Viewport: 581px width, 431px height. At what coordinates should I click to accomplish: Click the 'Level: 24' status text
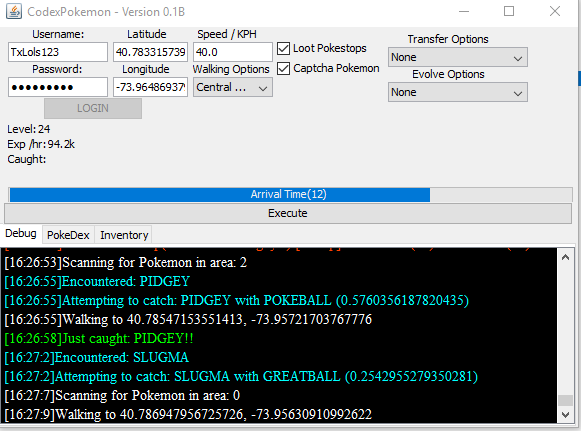(x=29, y=129)
